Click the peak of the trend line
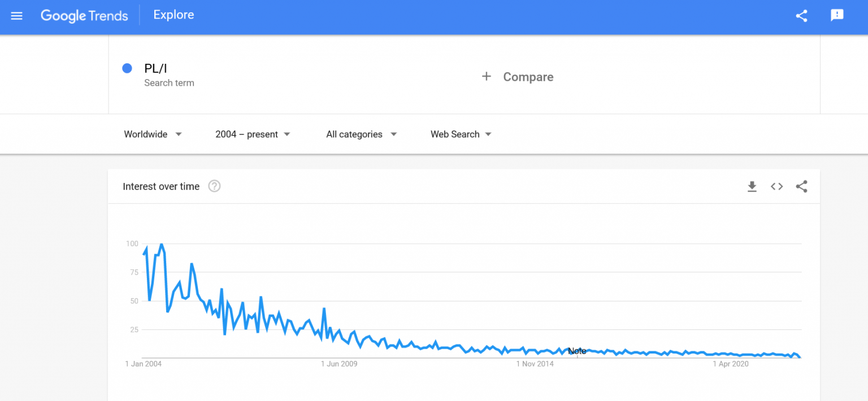The image size is (868, 401). click(x=162, y=245)
